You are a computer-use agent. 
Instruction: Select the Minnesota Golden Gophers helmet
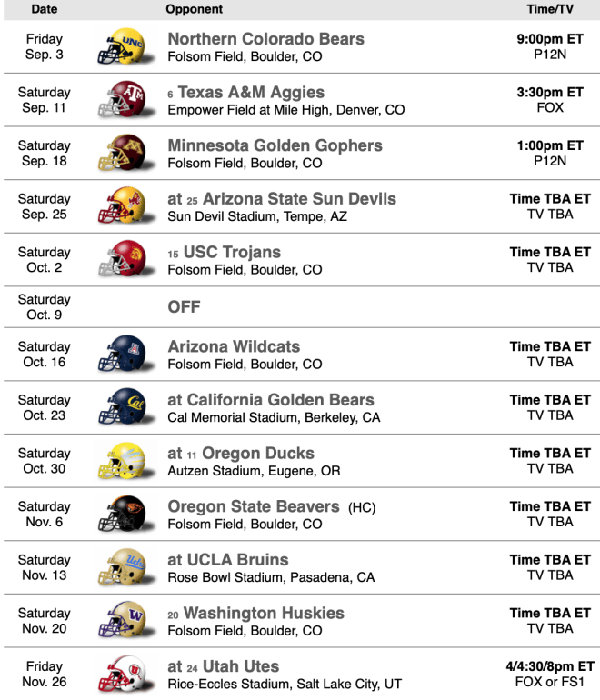point(125,153)
